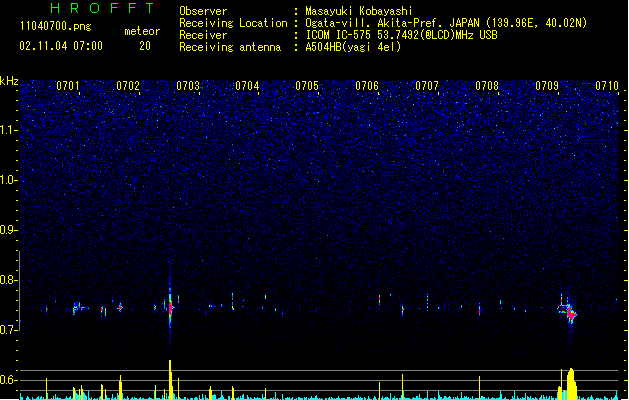Click the Receiver label
Viewport: 629px width, 400px height.
coord(203,35)
